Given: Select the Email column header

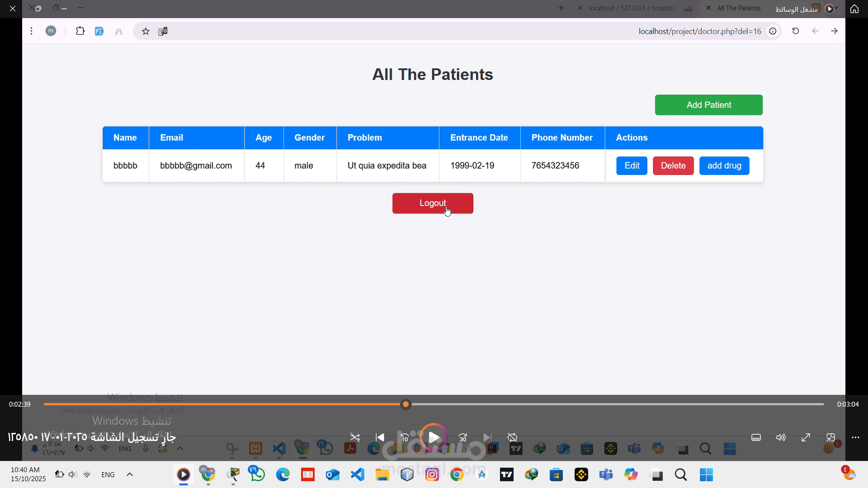Looking at the screenshot, I should 197,138.
